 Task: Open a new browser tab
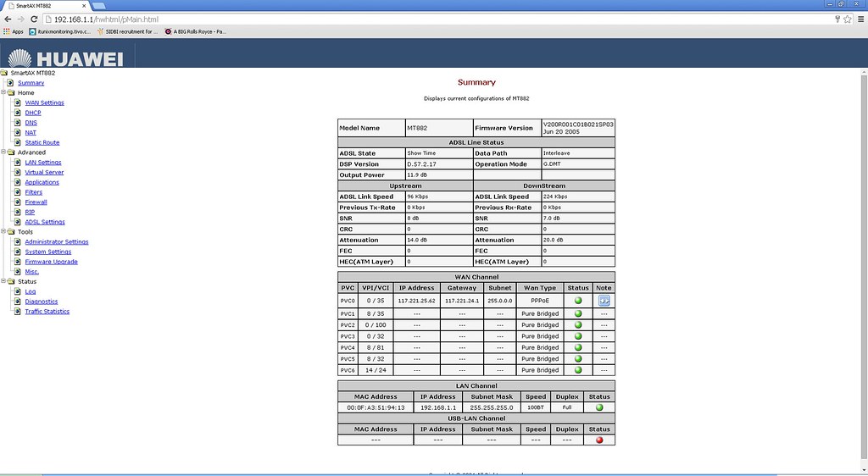coord(98,6)
